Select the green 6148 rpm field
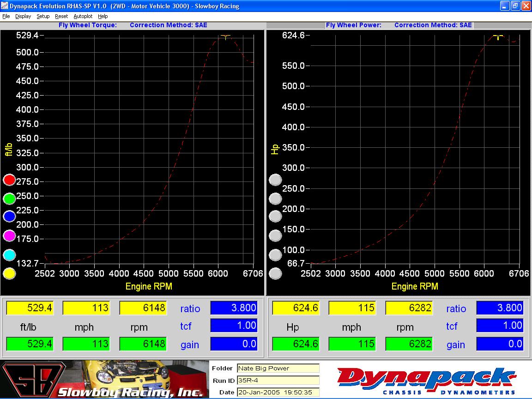 tap(143, 344)
